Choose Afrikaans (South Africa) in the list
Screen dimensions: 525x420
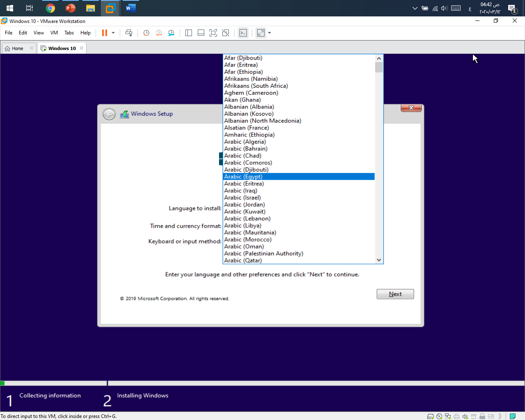tap(299, 86)
